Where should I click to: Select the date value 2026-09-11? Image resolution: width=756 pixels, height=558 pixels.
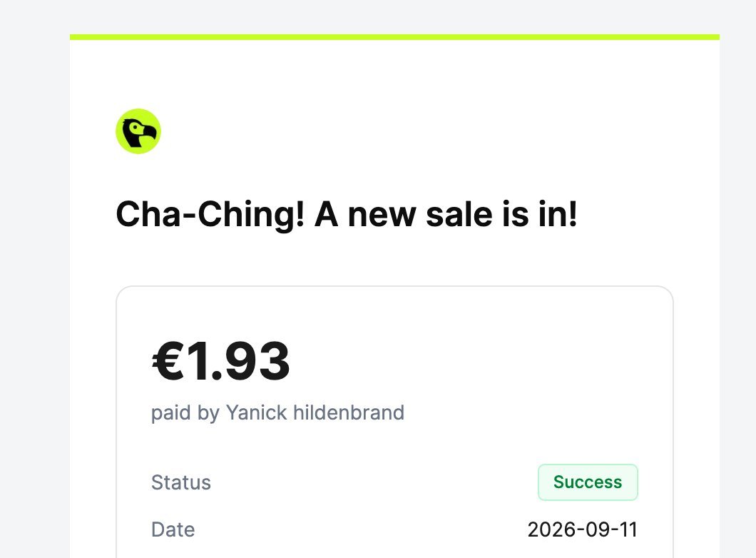[583, 529]
